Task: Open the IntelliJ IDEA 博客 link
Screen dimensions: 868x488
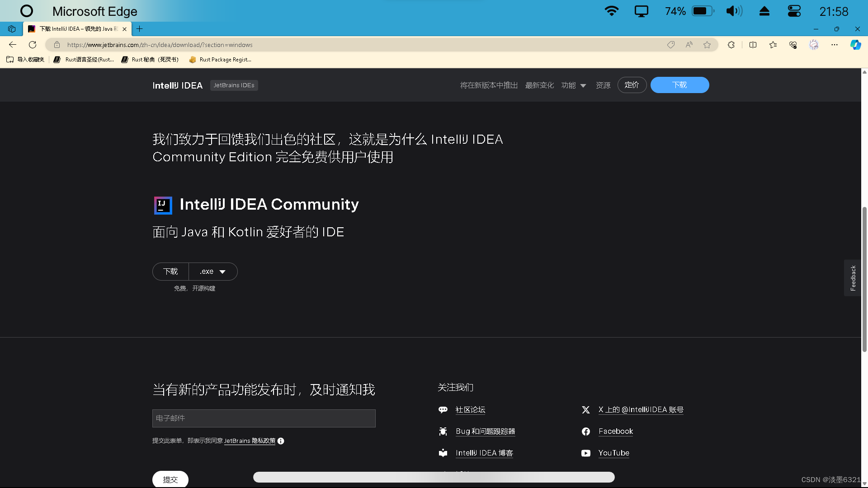Action: (484, 453)
